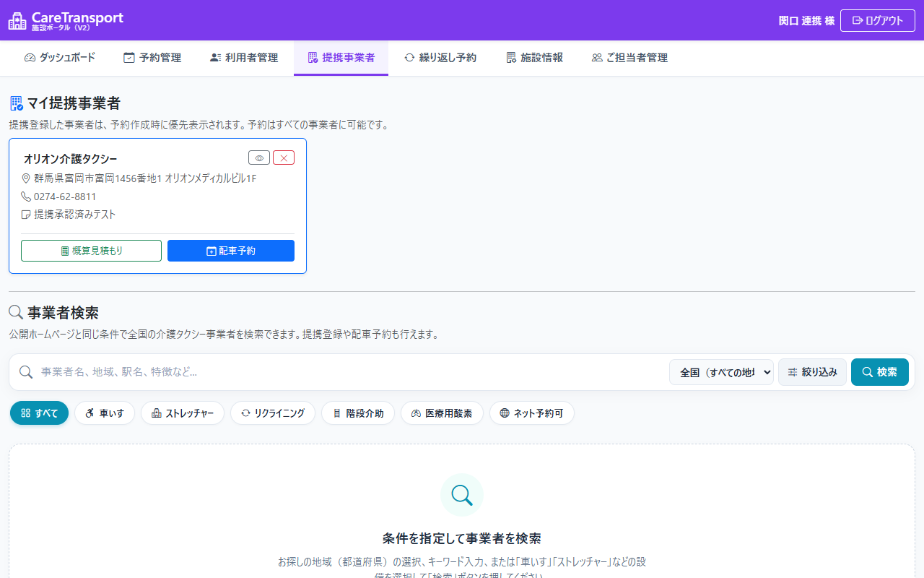Select the すべて filter chip
The width and height of the screenshot is (924, 578).
(x=39, y=413)
